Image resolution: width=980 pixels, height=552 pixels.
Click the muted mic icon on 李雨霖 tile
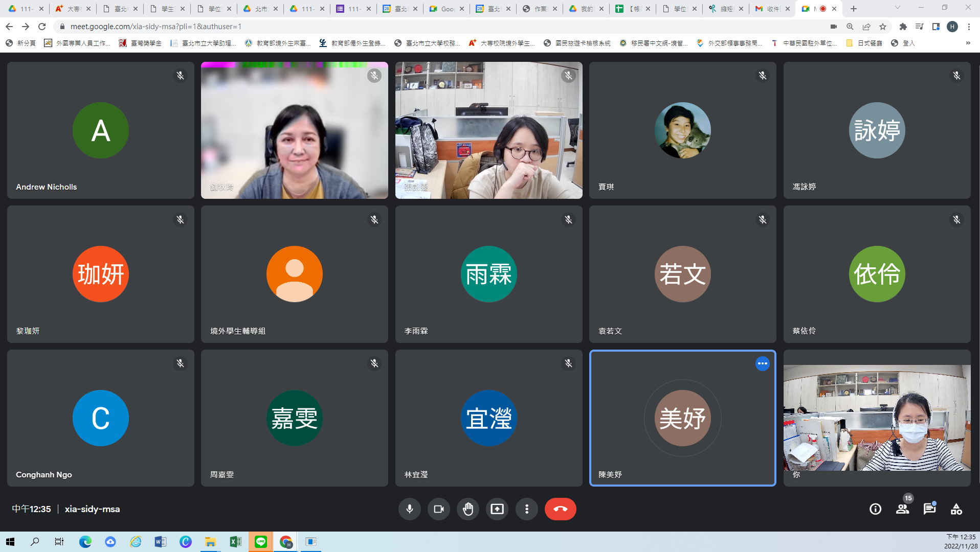(x=568, y=220)
